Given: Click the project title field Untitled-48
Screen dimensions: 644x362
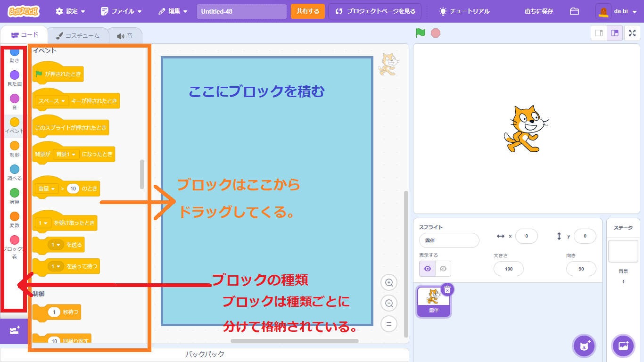Looking at the screenshot, I should tap(241, 11).
